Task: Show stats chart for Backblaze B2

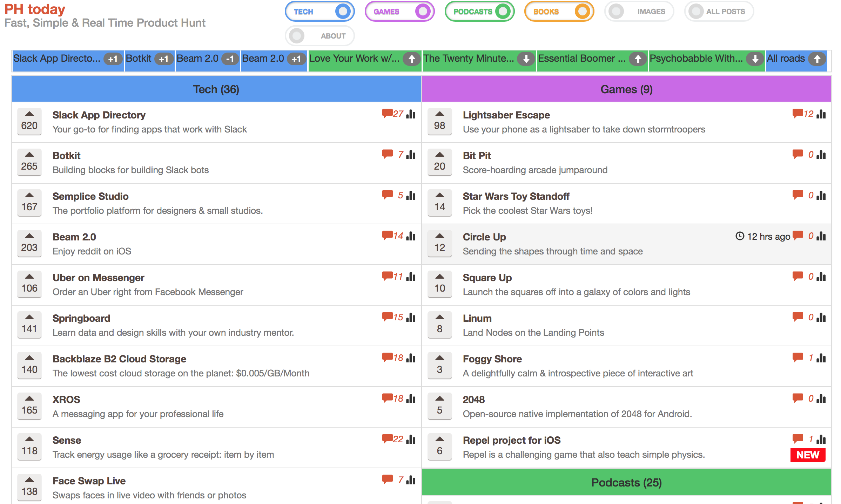Action: (x=411, y=358)
